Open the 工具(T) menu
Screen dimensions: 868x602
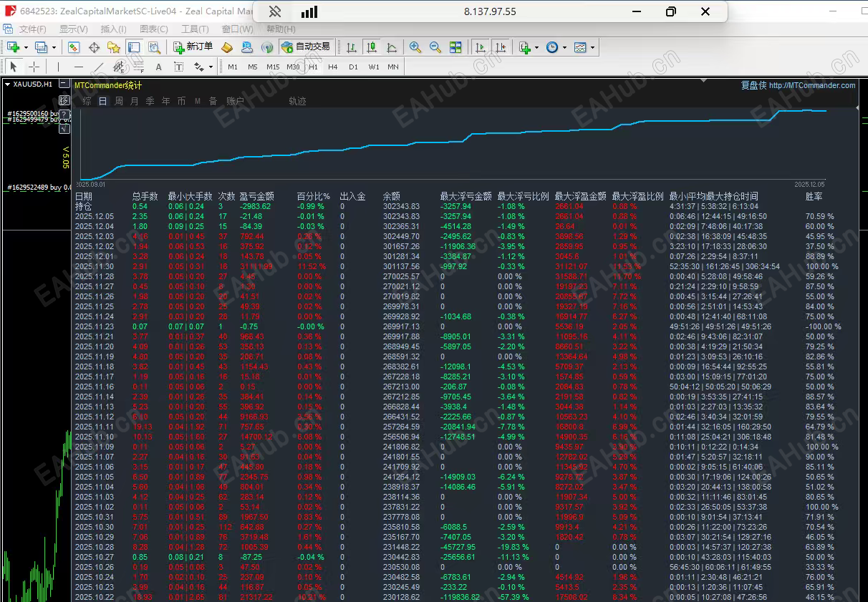pyautogui.click(x=195, y=29)
